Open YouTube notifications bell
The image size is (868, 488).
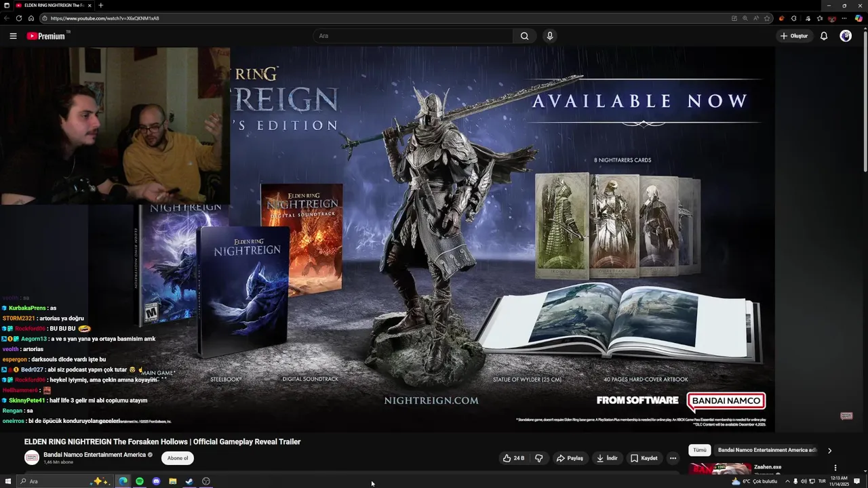(824, 36)
